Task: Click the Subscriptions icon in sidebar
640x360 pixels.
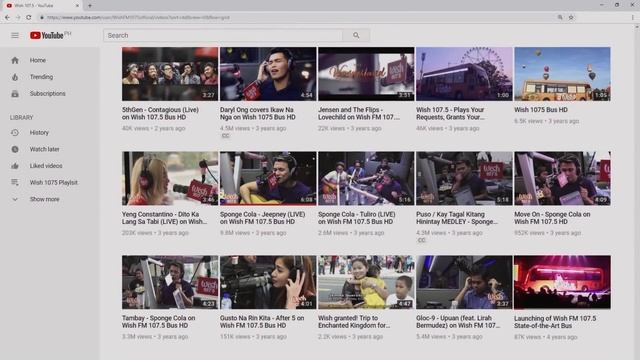Action: (15, 94)
